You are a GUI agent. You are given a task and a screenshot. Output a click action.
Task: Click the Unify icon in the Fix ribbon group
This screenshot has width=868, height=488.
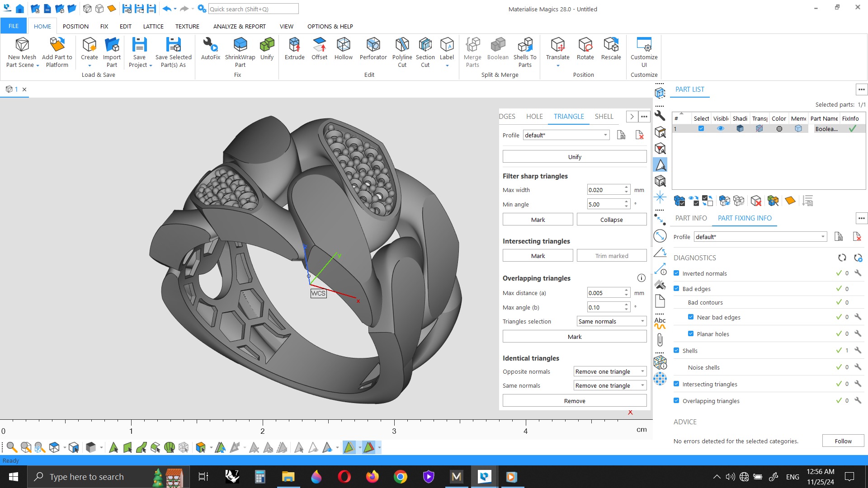point(267,45)
